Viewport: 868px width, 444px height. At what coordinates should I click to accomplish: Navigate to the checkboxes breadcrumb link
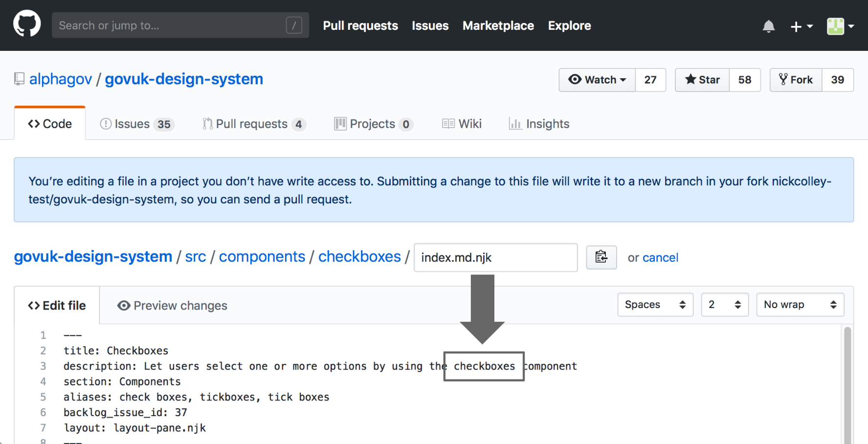359,256
